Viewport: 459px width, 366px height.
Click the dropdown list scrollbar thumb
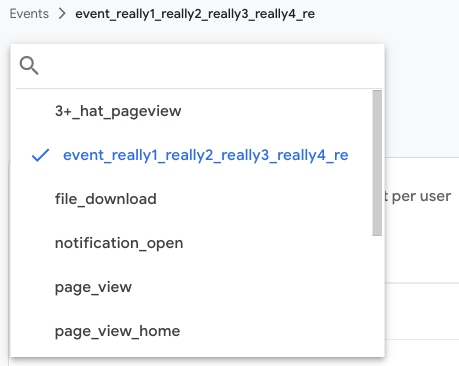coord(377,163)
